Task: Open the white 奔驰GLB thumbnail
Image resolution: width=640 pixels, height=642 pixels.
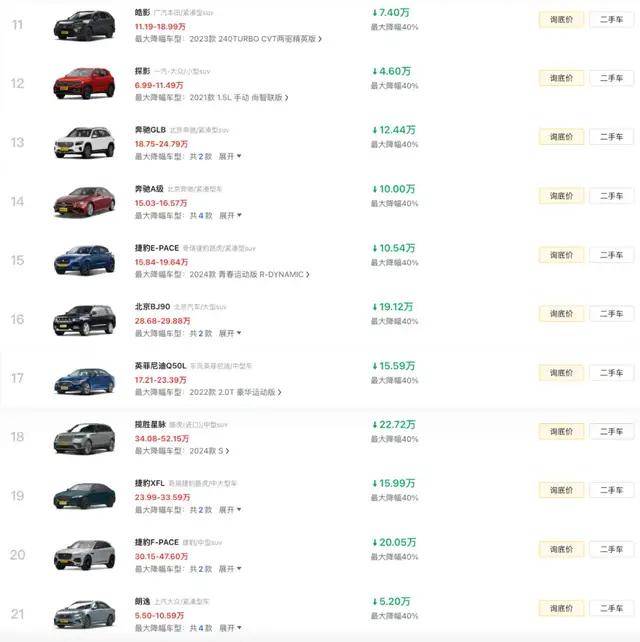Action: coord(84,142)
